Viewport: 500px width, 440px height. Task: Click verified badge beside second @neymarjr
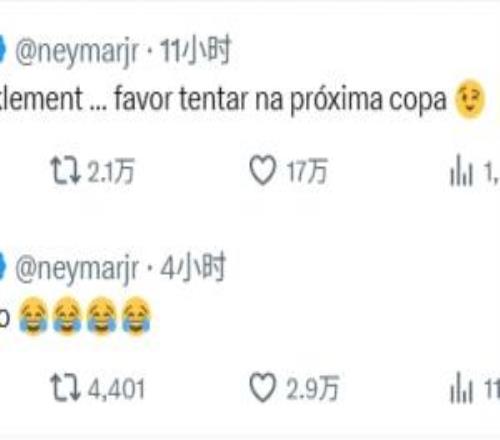click(3, 267)
